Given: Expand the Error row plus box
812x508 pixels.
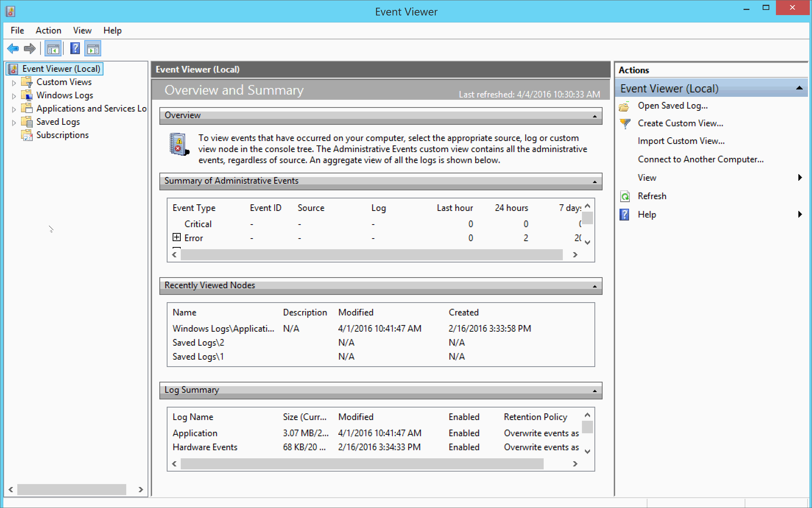Looking at the screenshot, I should (177, 237).
